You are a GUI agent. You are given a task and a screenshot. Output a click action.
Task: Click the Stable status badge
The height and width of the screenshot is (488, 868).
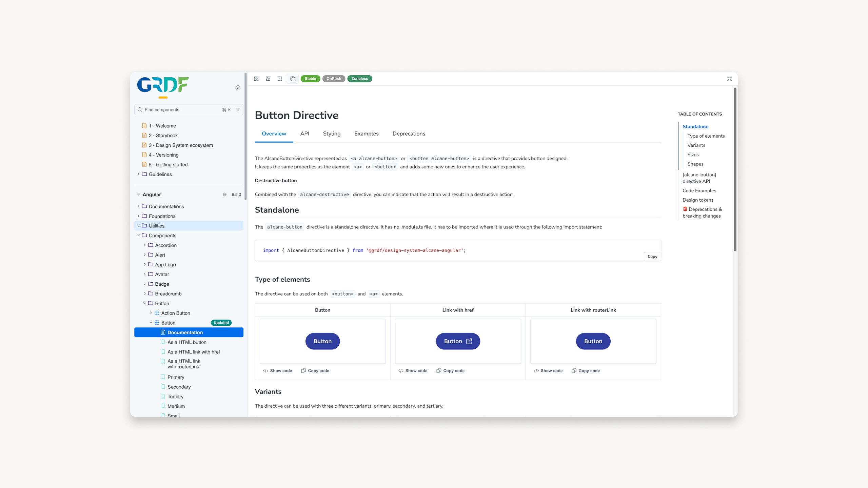coord(310,79)
